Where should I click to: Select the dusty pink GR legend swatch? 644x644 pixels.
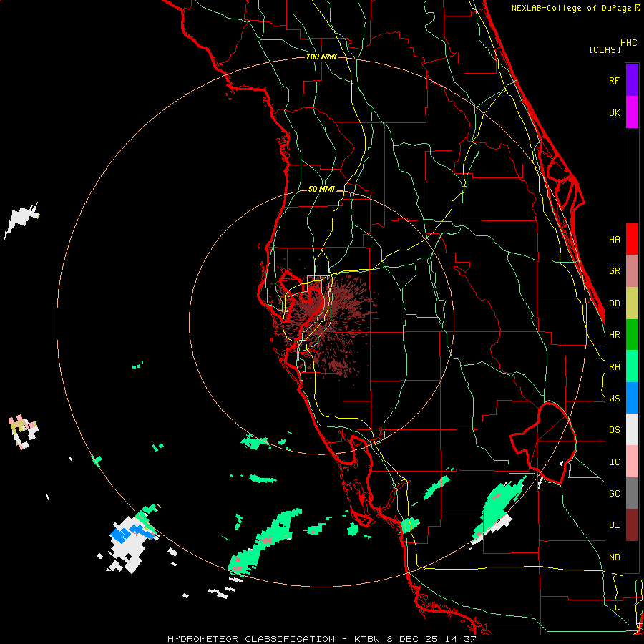(632, 271)
